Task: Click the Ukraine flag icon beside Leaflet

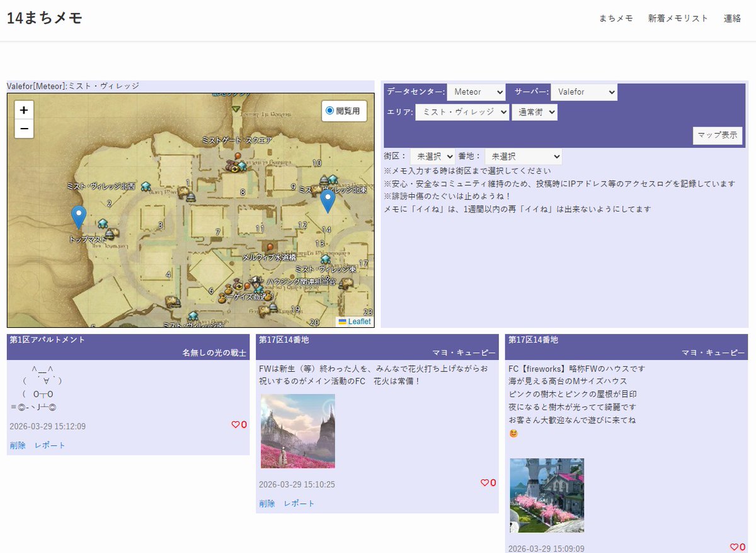Action: tap(342, 322)
